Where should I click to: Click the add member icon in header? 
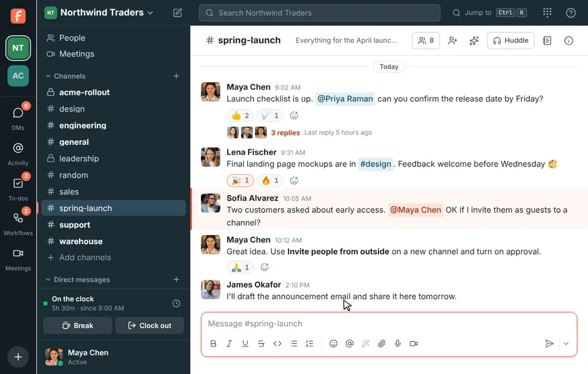point(453,40)
